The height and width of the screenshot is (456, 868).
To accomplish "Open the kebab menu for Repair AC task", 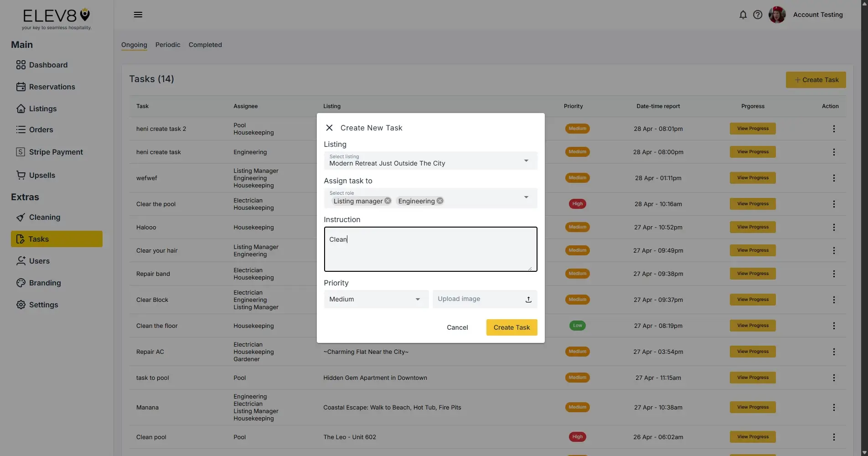I will (x=834, y=352).
